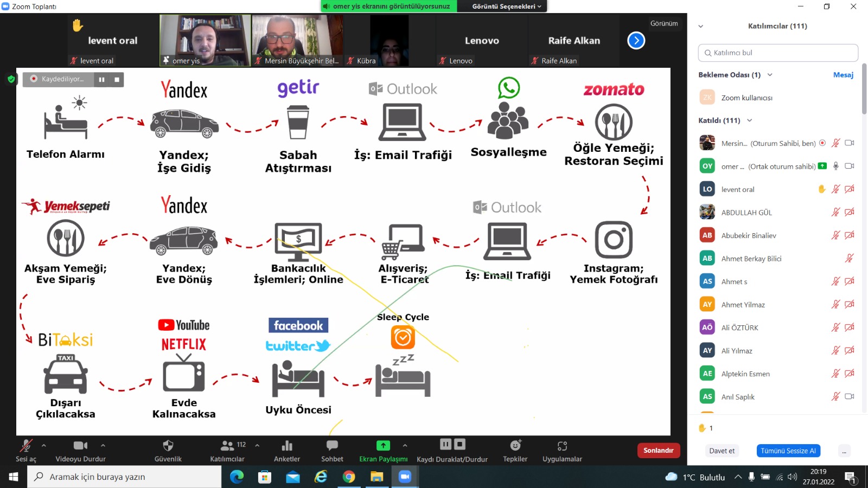
Task: Click the Ekran Paylaşımı share icon
Action: 383,446
